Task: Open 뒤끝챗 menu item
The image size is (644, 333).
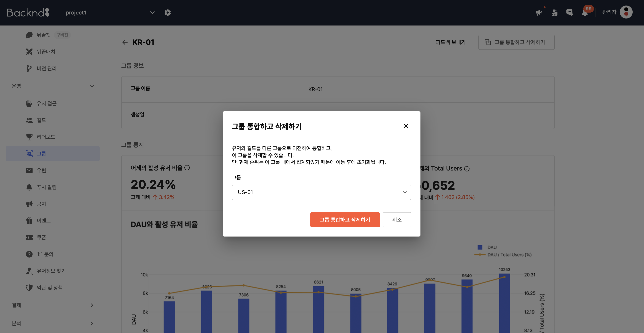Action: coord(44,35)
